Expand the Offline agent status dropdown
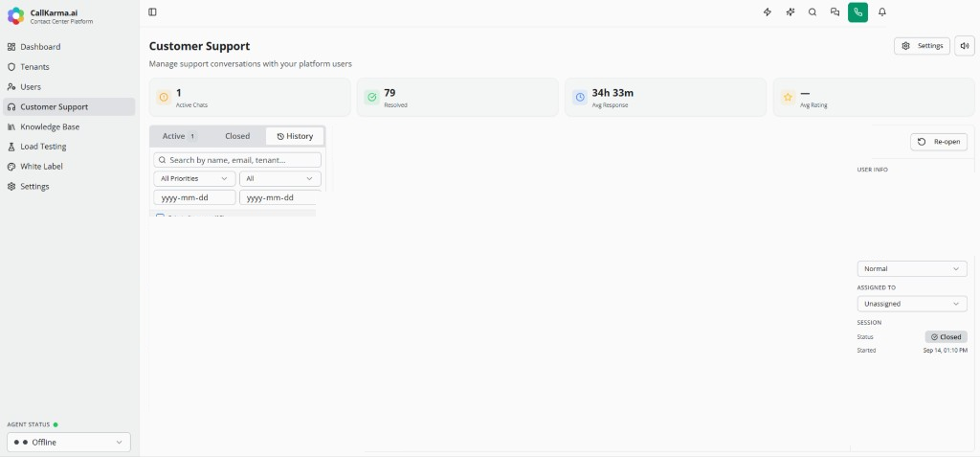Screen dimensions: 980x457 [x=69, y=442]
